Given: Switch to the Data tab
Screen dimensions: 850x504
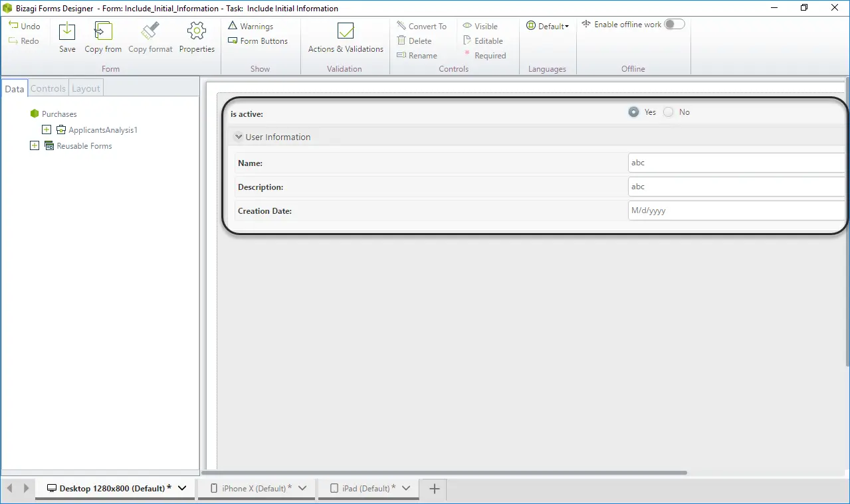Looking at the screenshot, I should point(14,88).
